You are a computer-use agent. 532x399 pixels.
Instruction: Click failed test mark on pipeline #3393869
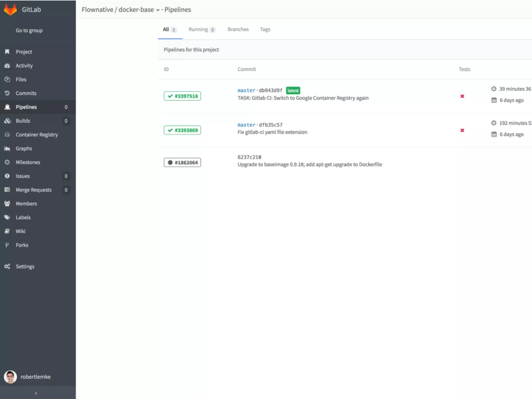pos(462,130)
